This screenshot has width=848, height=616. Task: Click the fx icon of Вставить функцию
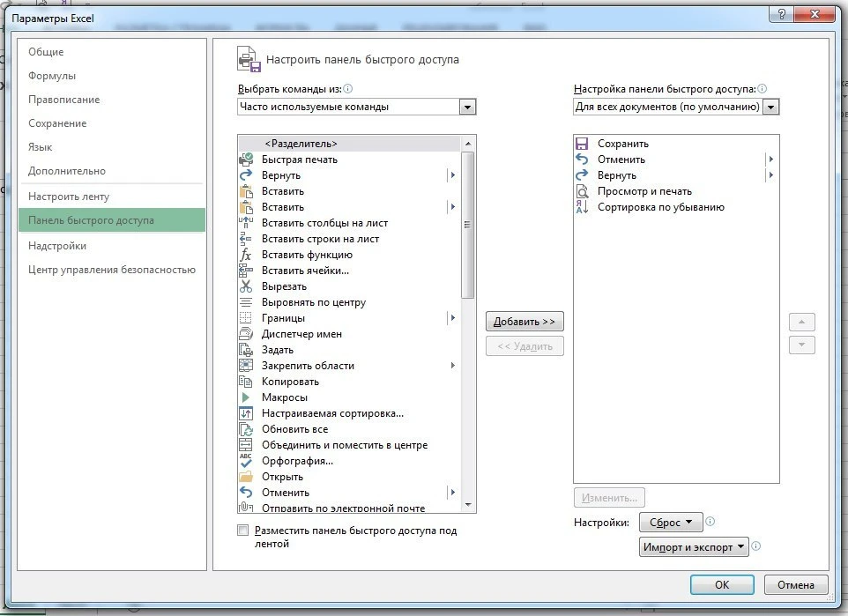tap(246, 254)
